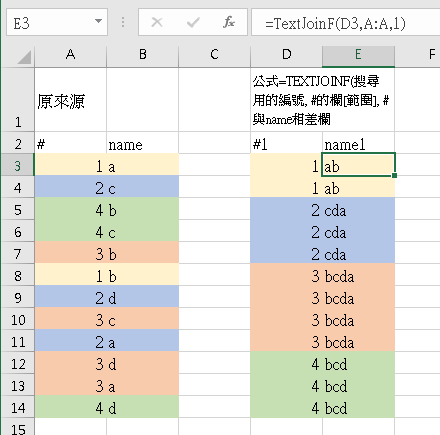Click the Enter checkmark formula icon
Screen dimensions: 440x435
click(x=193, y=23)
